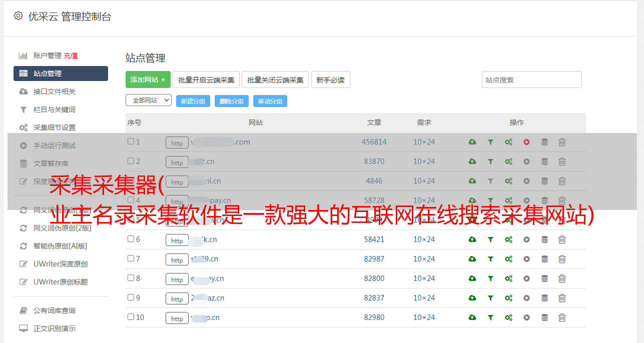Click cloud upload icon in row 10

coord(472,317)
